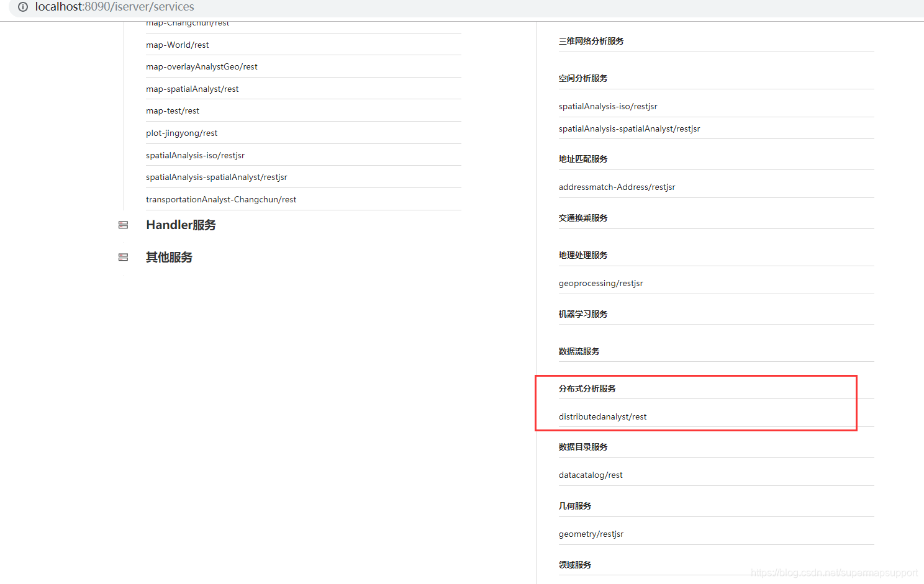
Task: Click the Handler服务 section list icon
Action: pos(123,225)
